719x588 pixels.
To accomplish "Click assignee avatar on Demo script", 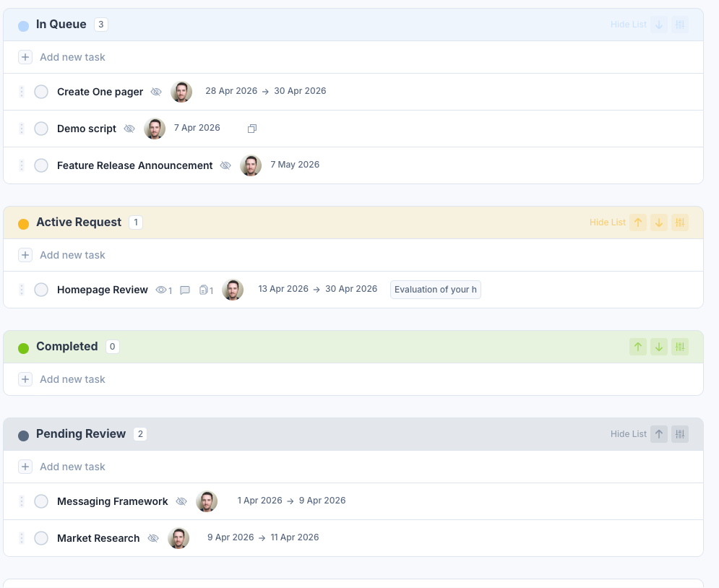I will click(x=155, y=129).
